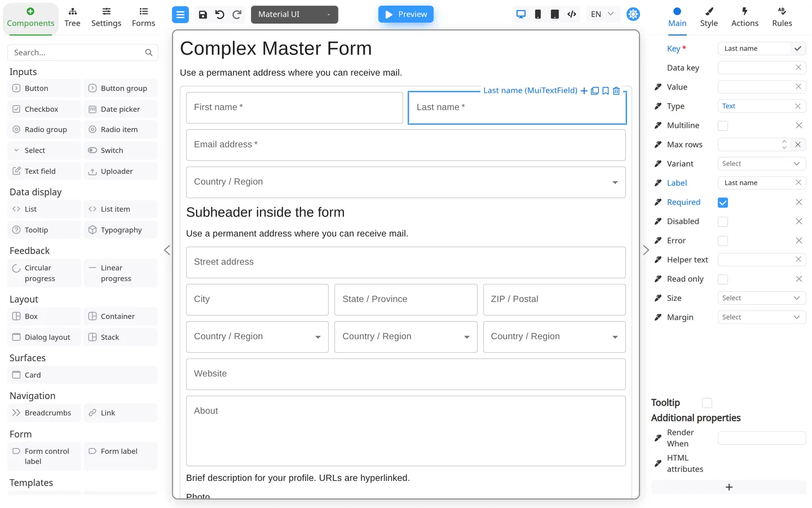Screen dimensions: 812x508
Task: Open the Rules tab
Action: 782,17
